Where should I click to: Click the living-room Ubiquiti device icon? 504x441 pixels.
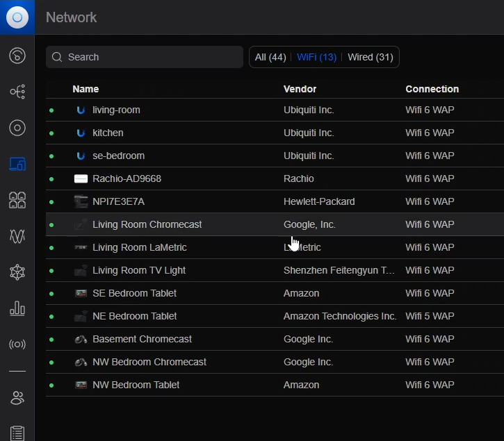pyautogui.click(x=81, y=110)
